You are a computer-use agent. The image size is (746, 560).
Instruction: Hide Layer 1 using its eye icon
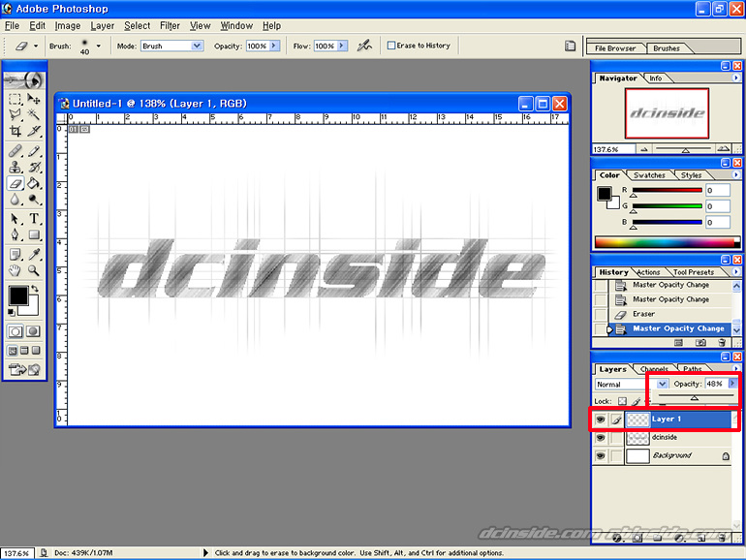coord(601,420)
